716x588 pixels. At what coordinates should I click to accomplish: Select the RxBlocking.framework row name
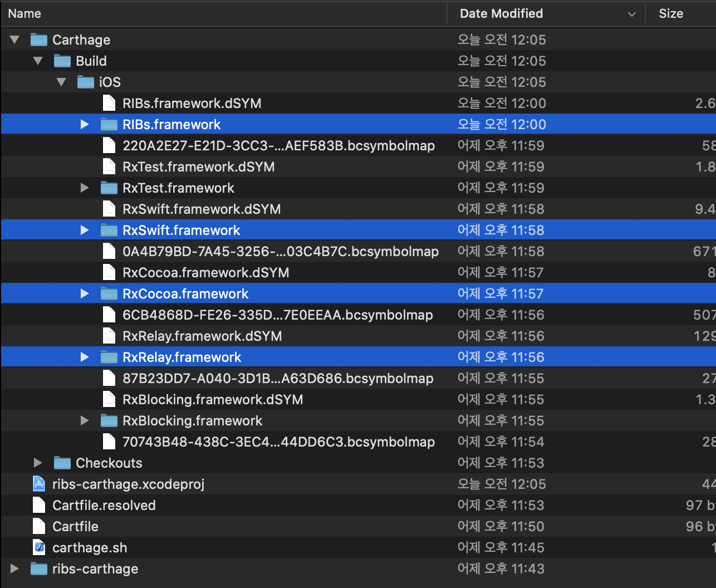click(192, 420)
